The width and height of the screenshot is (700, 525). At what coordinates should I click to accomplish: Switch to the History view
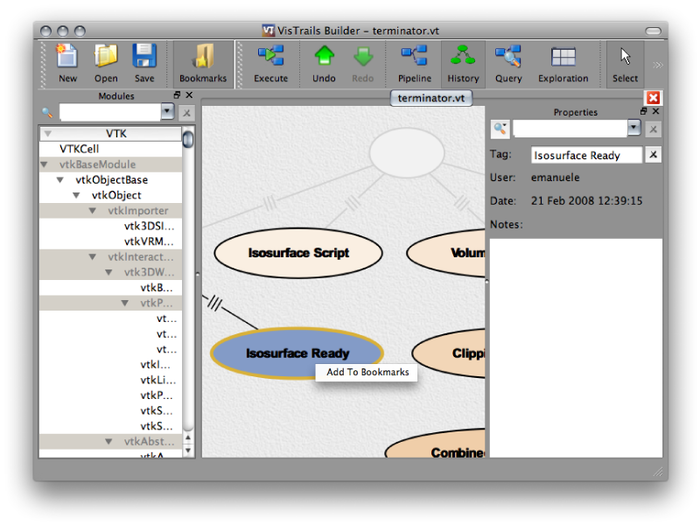pyautogui.click(x=462, y=62)
